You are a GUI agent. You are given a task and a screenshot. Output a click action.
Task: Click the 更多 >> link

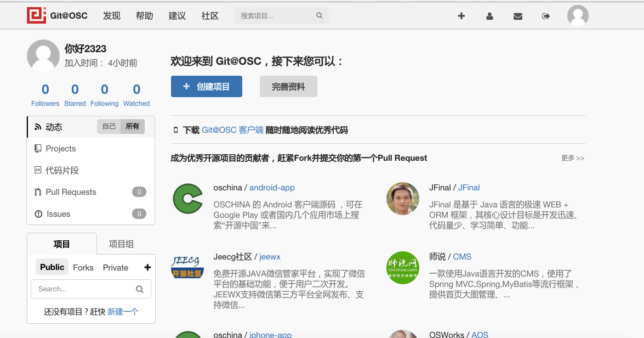click(x=573, y=158)
